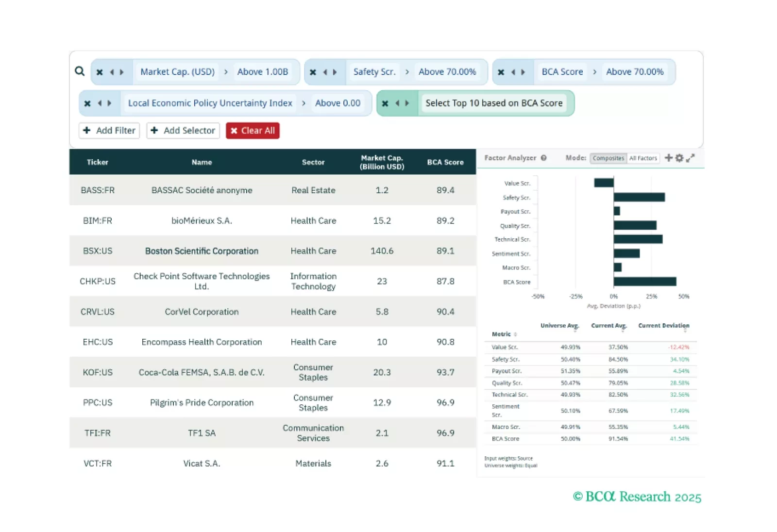Change the Safety Scr. Above 70.00% threshold

point(447,72)
